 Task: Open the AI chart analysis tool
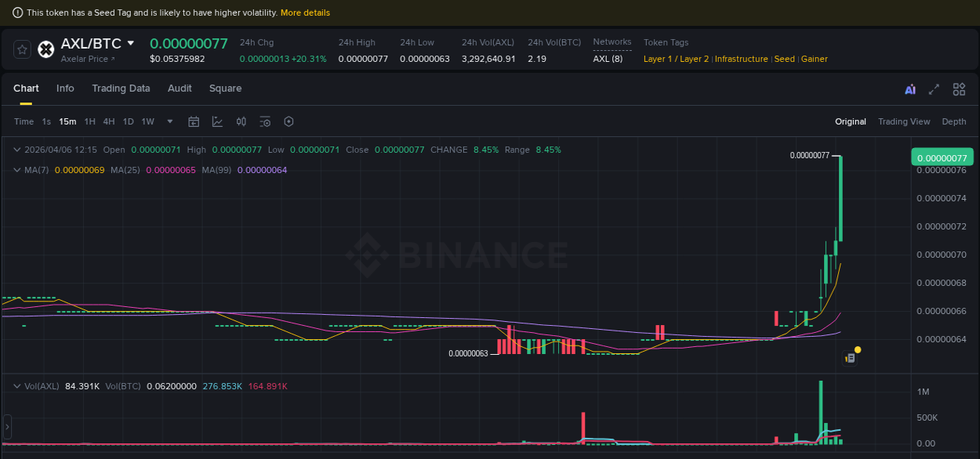(x=909, y=89)
